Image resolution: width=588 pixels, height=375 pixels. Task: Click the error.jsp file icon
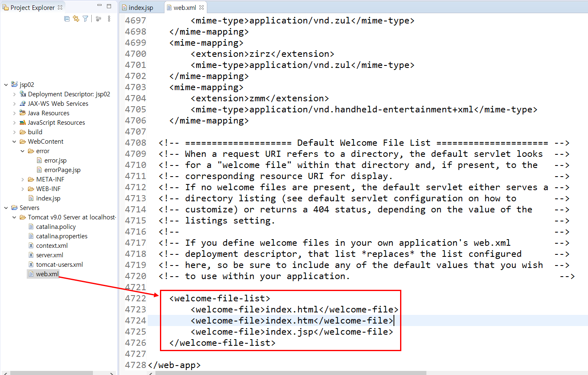(39, 161)
